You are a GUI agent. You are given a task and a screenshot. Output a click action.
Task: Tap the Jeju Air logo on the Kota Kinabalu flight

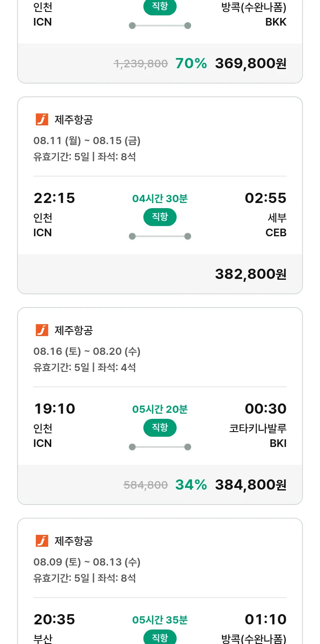pos(42,331)
